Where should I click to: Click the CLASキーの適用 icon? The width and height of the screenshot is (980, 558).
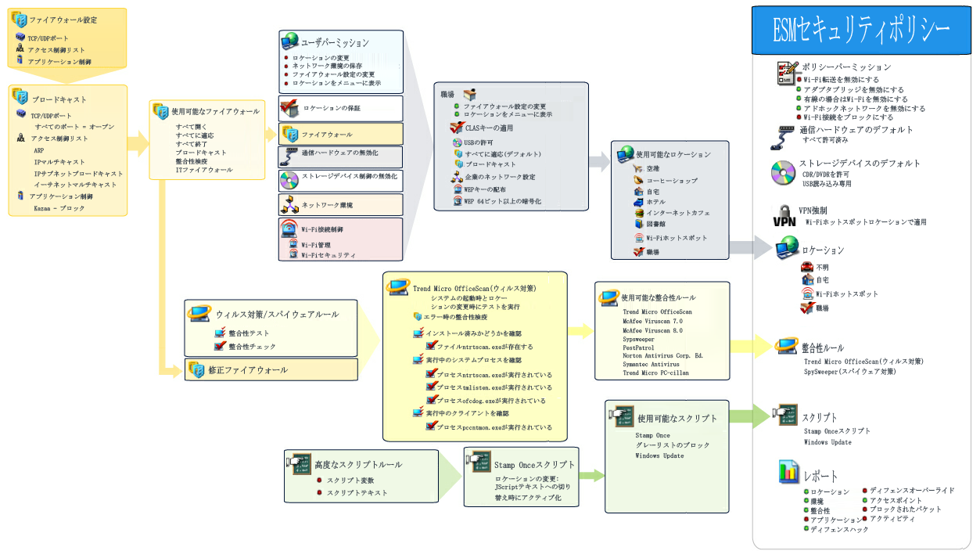click(x=458, y=127)
